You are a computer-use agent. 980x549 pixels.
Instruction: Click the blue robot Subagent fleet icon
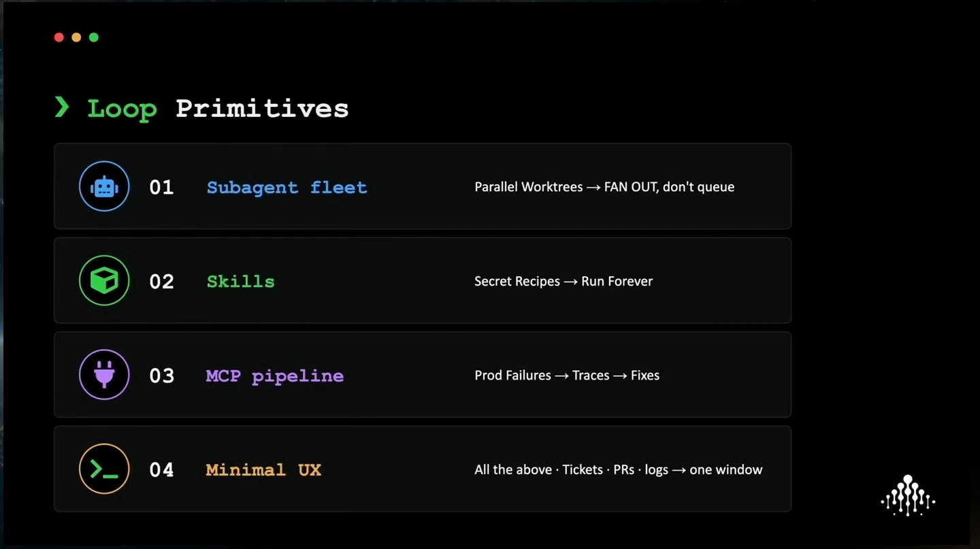pos(104,186)
